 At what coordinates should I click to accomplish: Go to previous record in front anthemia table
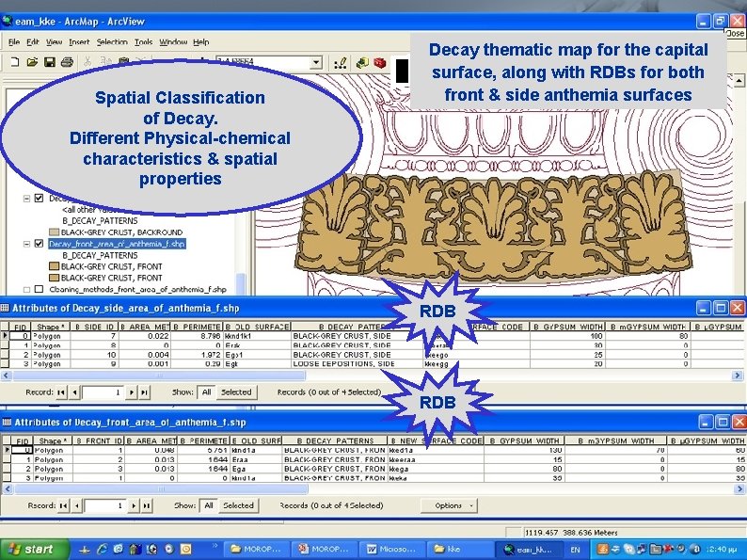pos(77,505)
